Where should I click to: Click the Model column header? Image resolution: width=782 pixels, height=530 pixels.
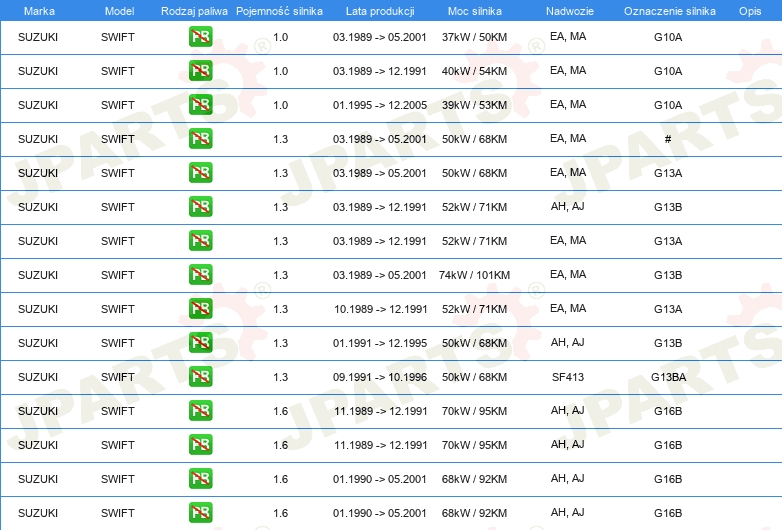119,11
